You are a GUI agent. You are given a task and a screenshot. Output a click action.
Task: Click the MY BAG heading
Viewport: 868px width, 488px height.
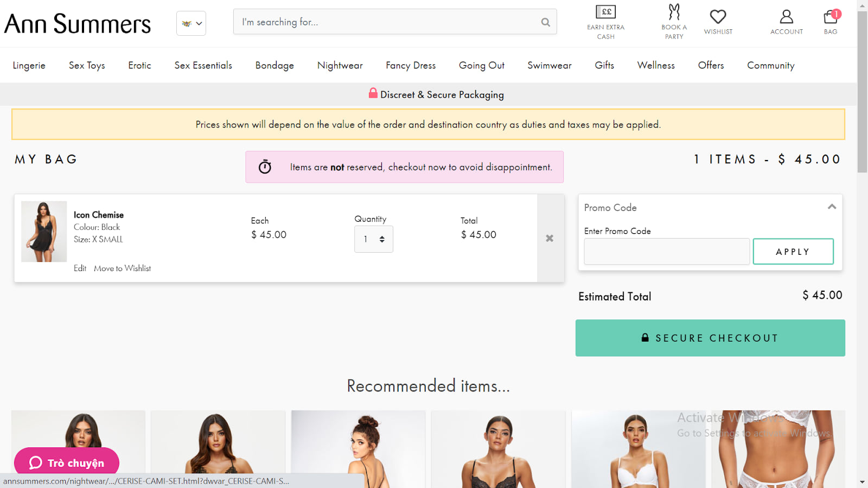(46, 159)
